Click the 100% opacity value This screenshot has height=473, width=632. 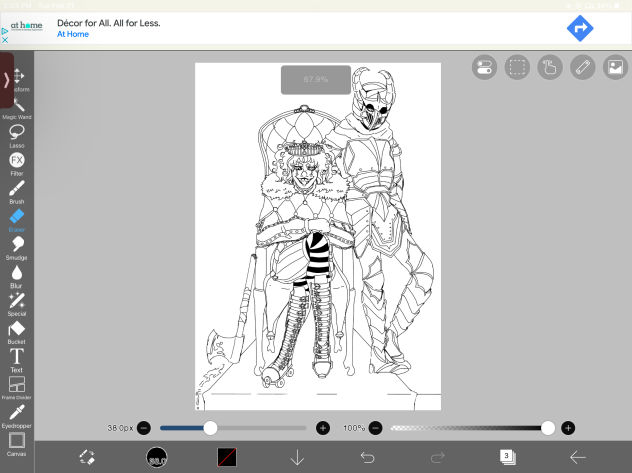coord(354,428)
